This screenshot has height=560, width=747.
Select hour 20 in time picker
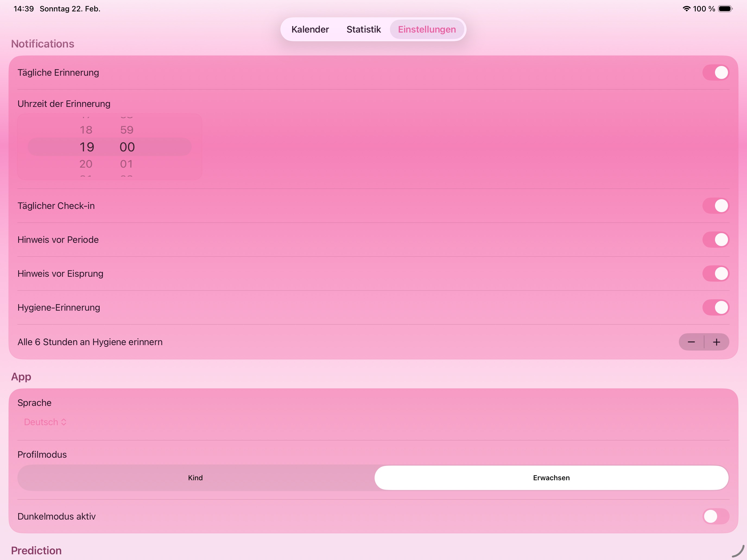point(86,164)
